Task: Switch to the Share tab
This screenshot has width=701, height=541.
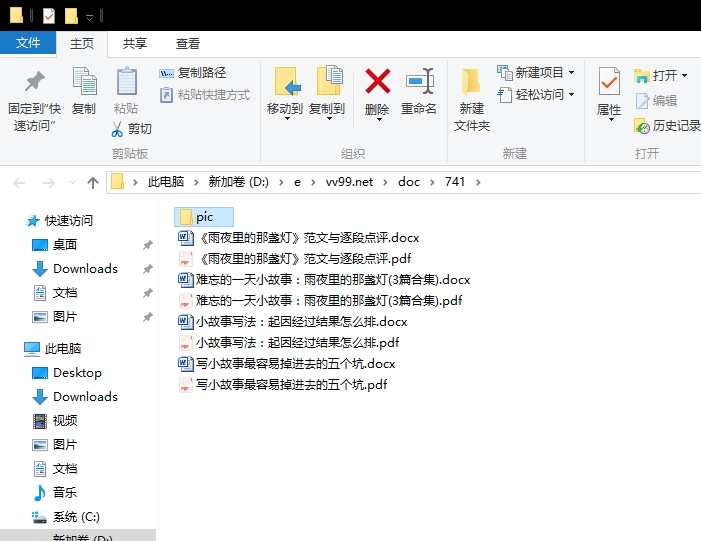Action: (135, 44)
